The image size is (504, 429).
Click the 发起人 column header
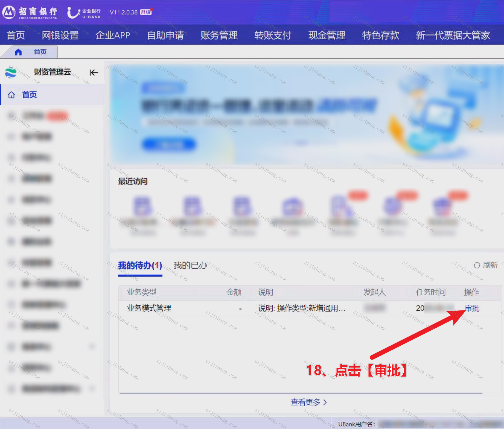pyautogui.click(x=374, y=292)
